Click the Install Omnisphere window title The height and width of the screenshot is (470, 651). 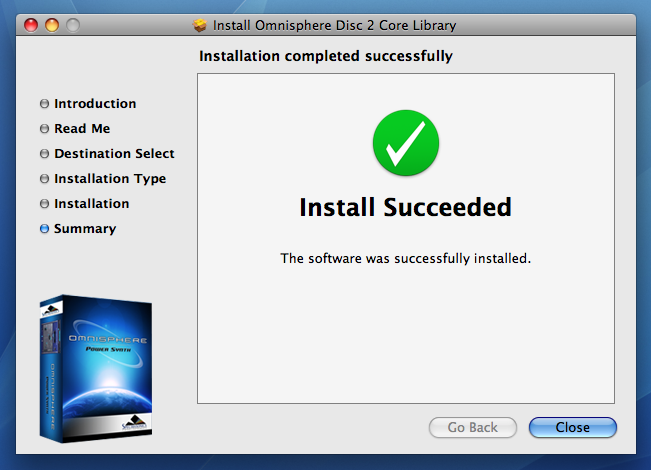(x=335, y=23)
